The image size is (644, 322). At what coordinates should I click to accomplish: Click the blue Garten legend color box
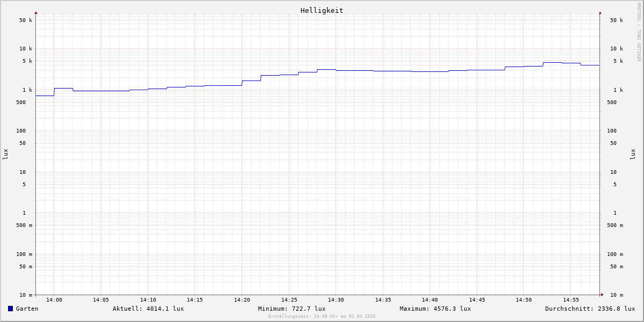pyautogui.click(x=10, y=309)
